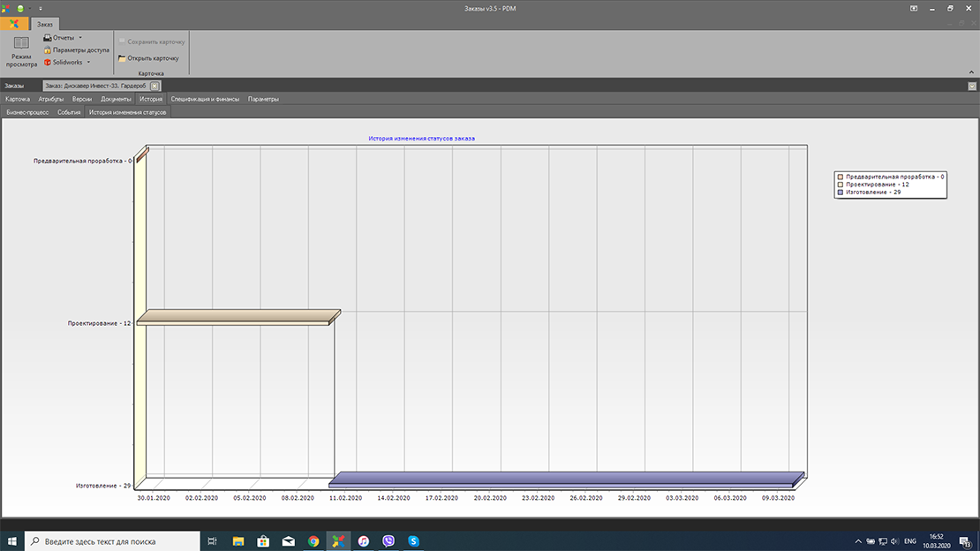This screenshot has width=980, height=551.
Task: Open Skype from the taskbar
Action: tap(413, 541)
